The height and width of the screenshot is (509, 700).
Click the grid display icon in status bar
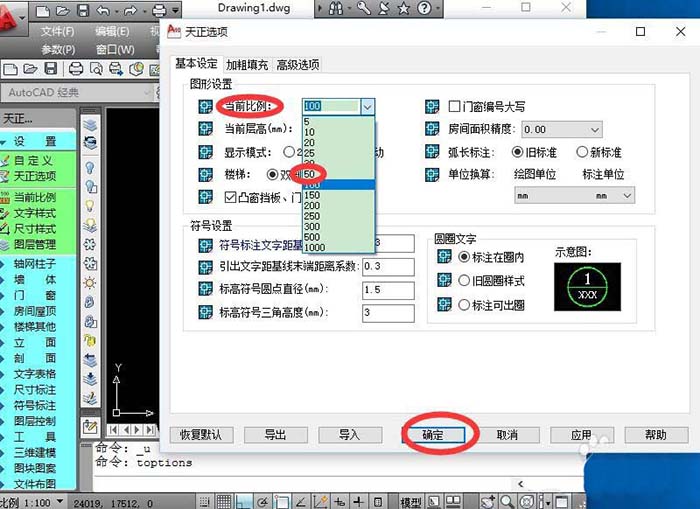(x=224, y=502)
